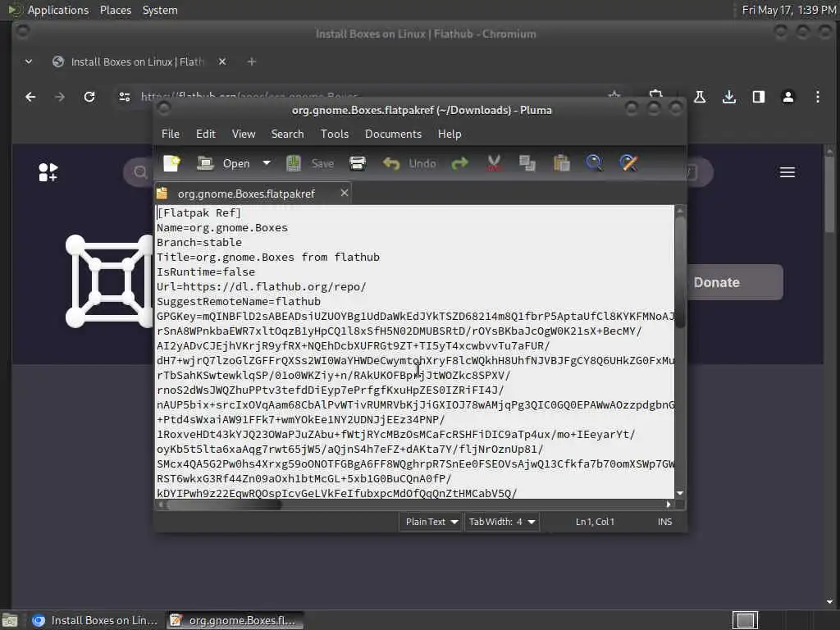Click the 'Url=https://dl.flathub.org/repo/' line
The height and width of the screenshot is (630, 840).
[x=262, y=286]
